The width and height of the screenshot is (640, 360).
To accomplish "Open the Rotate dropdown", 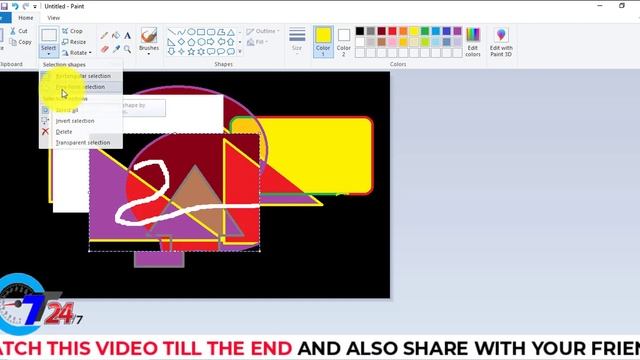I will (77, 53).
